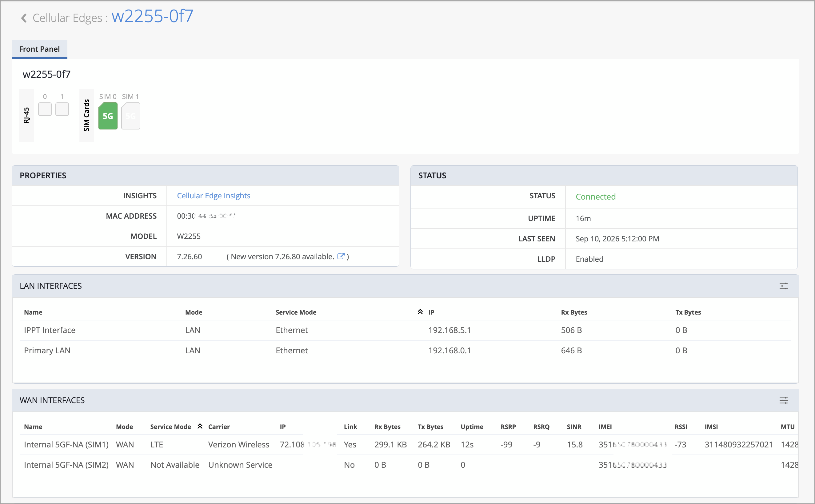Sort LAN table by IP arrow

click(420, 312)
